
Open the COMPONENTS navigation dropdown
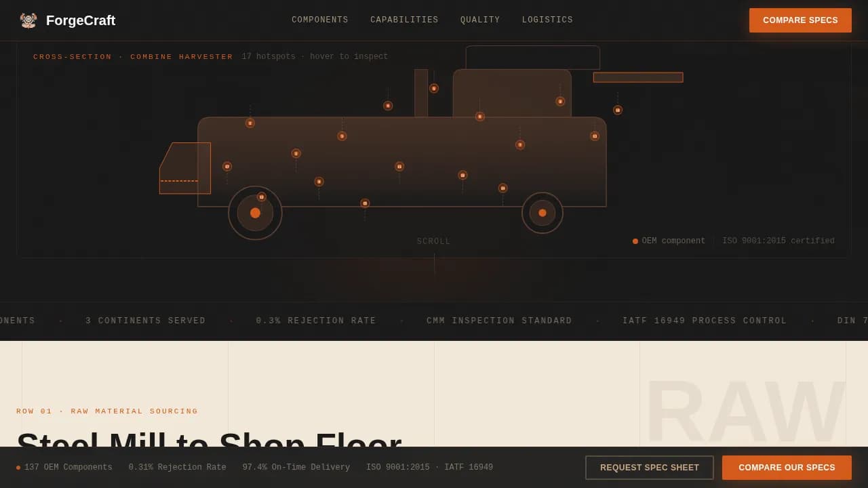pos(319,20)
